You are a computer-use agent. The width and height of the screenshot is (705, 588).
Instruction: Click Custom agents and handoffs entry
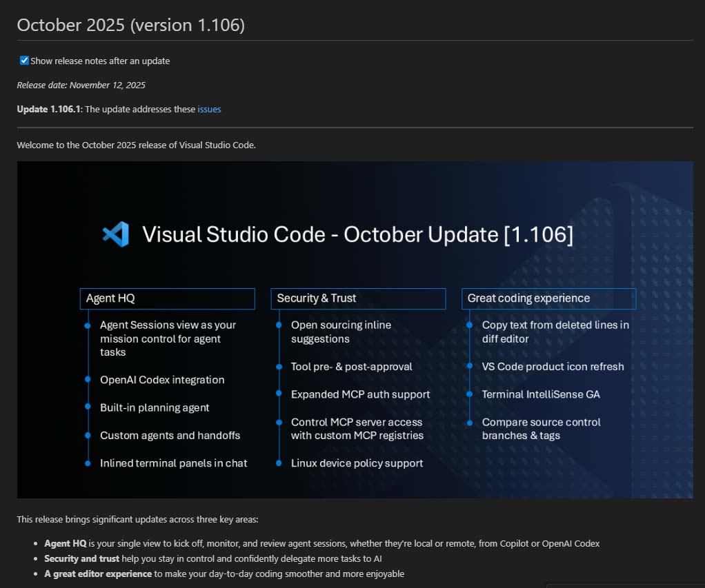(170, 435)
